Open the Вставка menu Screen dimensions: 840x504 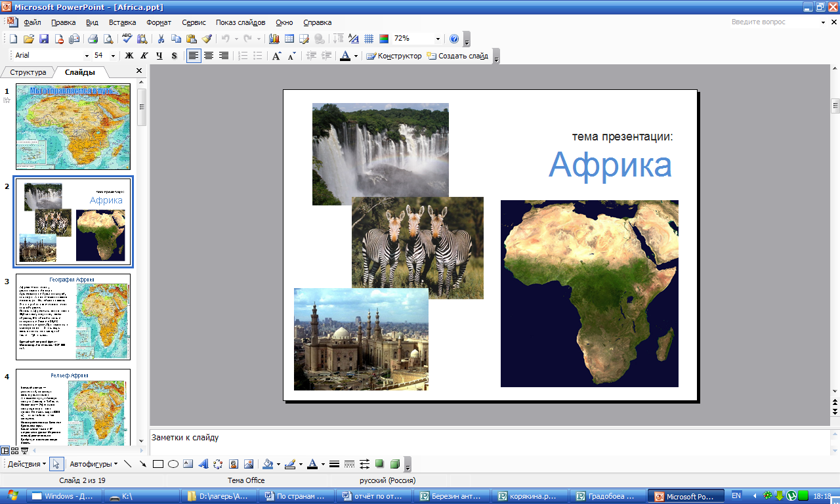[x=122, y=22]
